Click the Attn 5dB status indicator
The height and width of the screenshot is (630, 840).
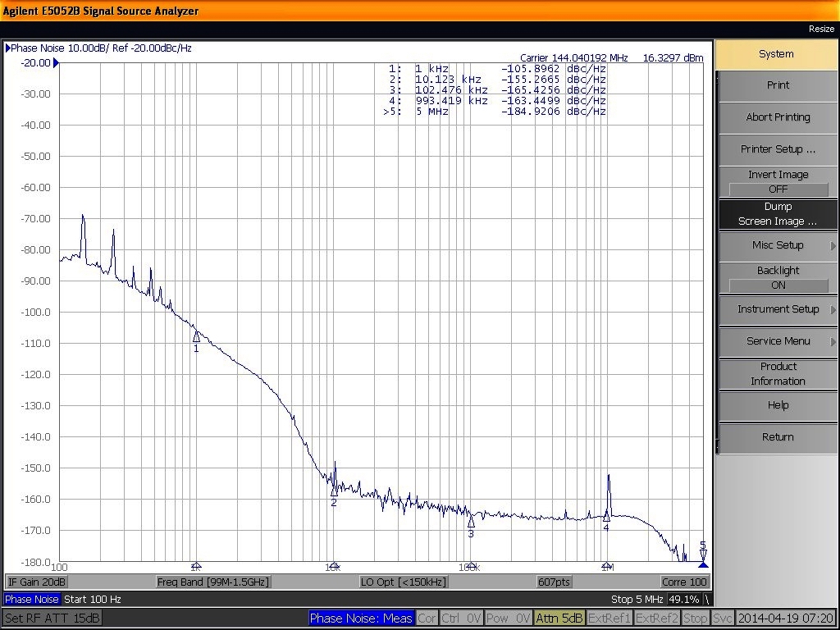[559, 619]
